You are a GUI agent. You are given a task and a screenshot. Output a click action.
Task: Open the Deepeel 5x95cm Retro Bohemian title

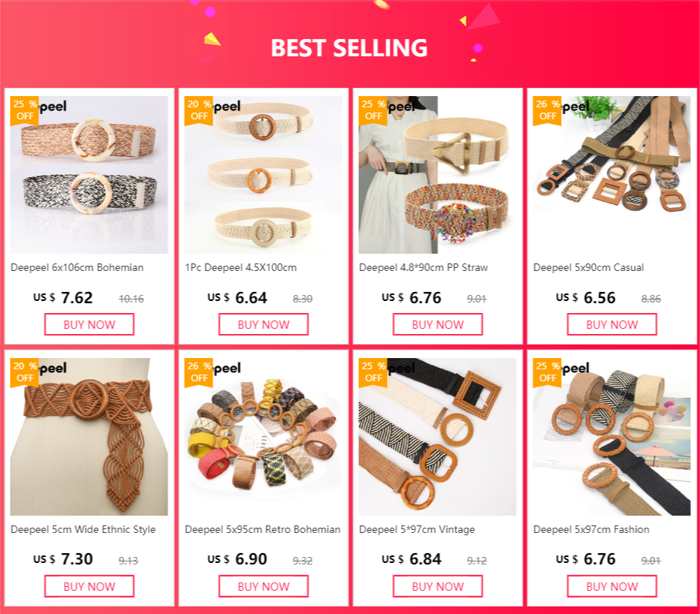[x=263, y=530]
